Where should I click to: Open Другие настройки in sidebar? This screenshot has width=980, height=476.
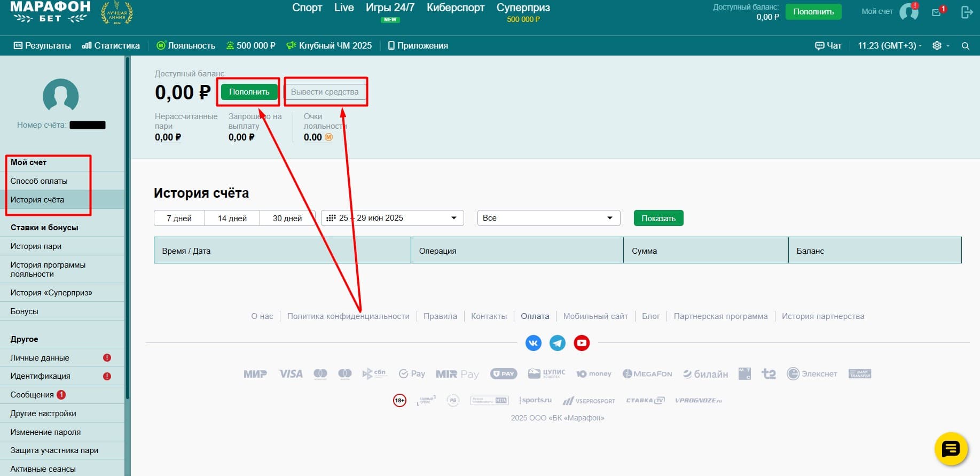coord(62,413)
